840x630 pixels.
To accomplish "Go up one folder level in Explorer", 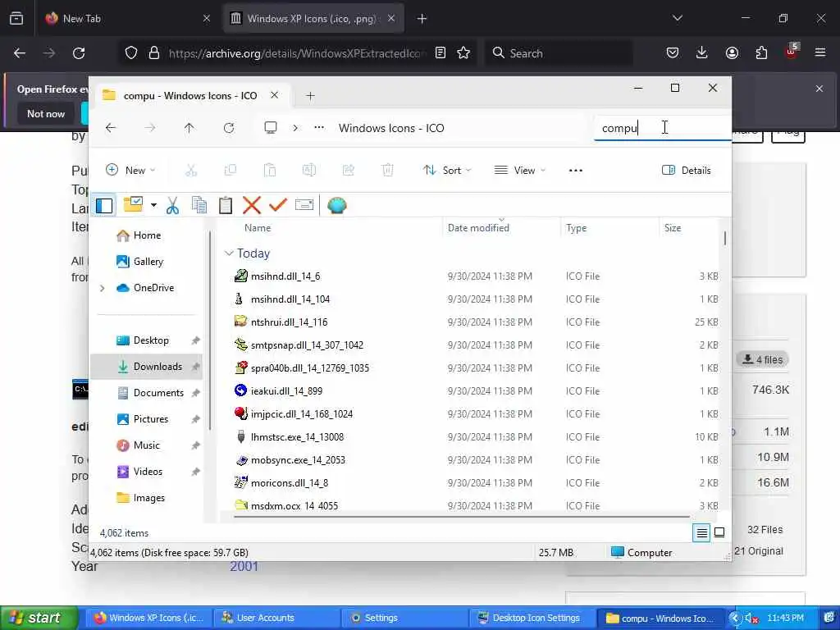I will point(189,128).
